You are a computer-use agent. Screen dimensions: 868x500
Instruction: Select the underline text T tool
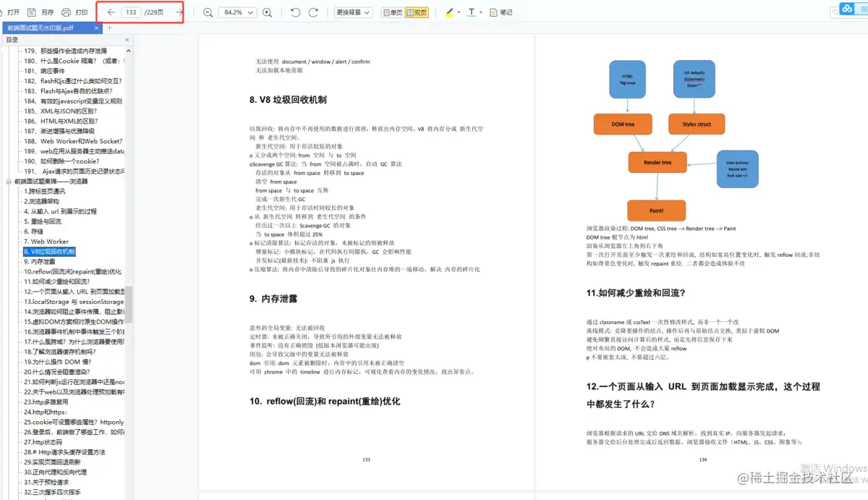point(472,12)
